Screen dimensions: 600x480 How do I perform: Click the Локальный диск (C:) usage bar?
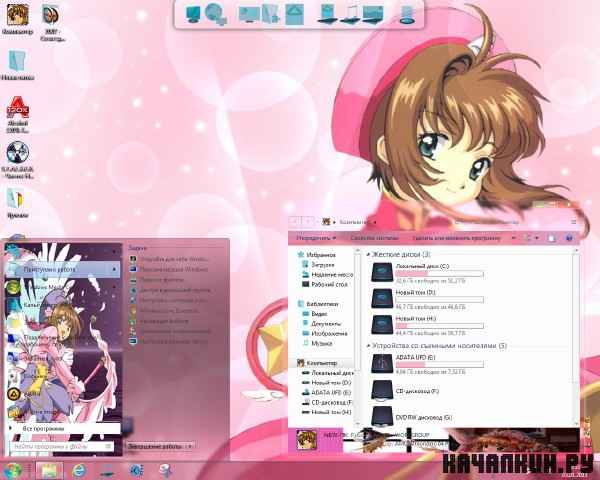pyautogui.click(x=440, y=274)
